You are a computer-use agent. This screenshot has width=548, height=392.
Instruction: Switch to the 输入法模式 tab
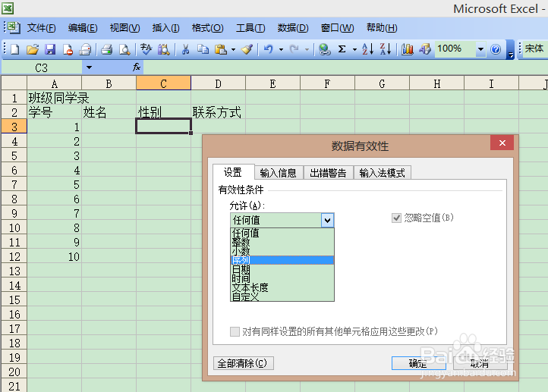(x=382, y=173)
